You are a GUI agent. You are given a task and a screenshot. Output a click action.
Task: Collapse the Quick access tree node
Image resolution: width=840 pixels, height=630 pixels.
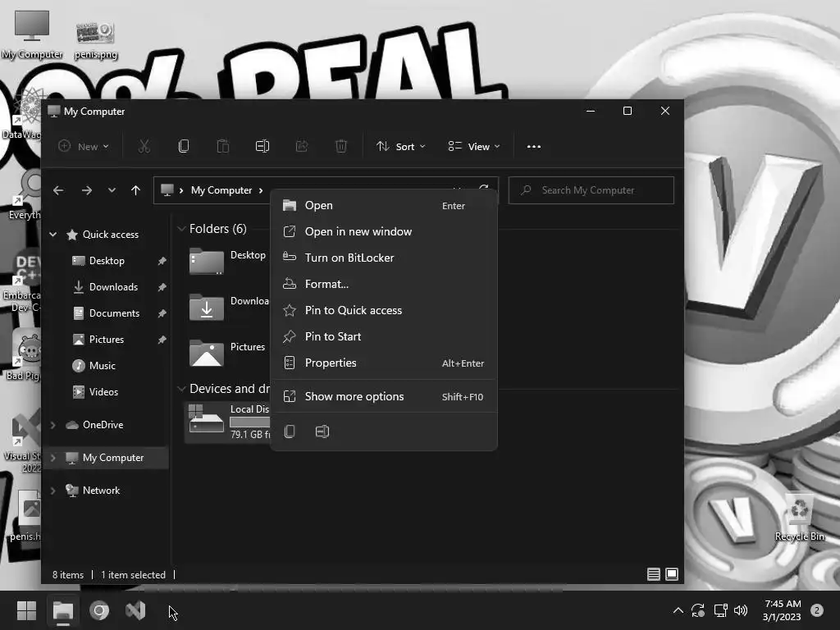(x=53, y=234)
